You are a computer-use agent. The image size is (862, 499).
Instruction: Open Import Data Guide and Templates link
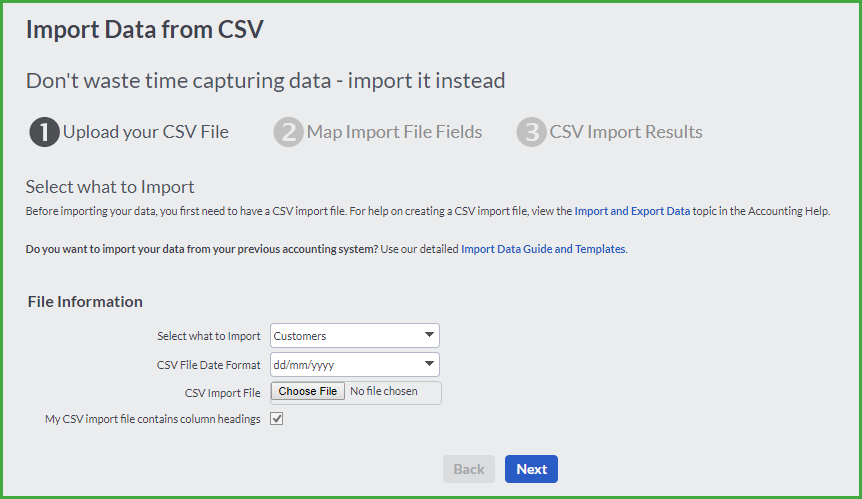tap(543, 249)
